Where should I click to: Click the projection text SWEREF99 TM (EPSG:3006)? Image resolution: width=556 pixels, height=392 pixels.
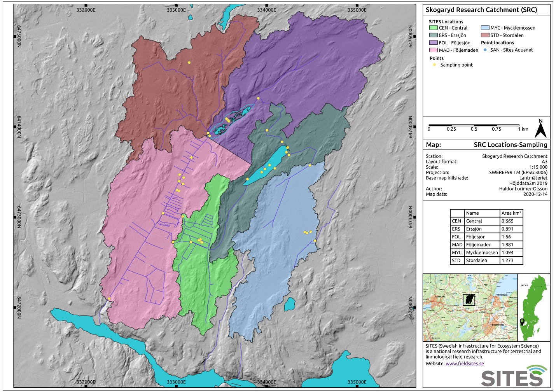tap(518, 173)
